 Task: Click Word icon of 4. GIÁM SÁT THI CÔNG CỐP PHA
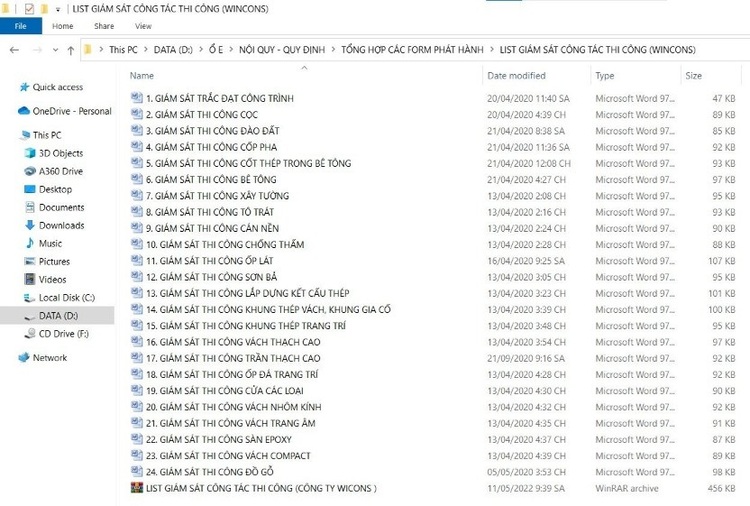[x=137, y=147]
